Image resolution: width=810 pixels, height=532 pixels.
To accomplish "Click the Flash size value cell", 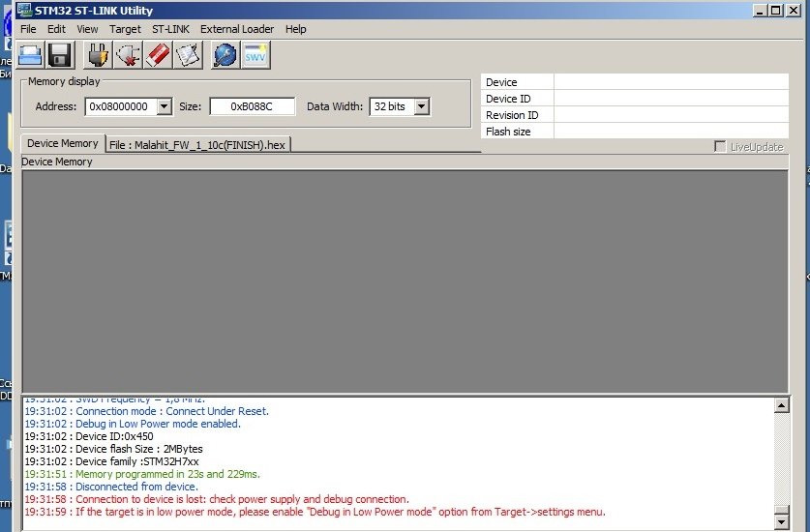I will [671, 132].
